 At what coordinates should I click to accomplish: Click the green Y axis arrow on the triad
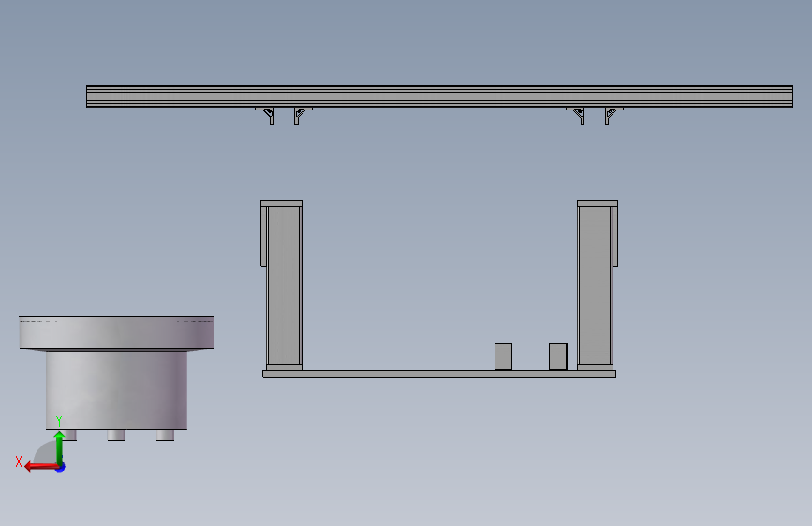click(59, 447)
